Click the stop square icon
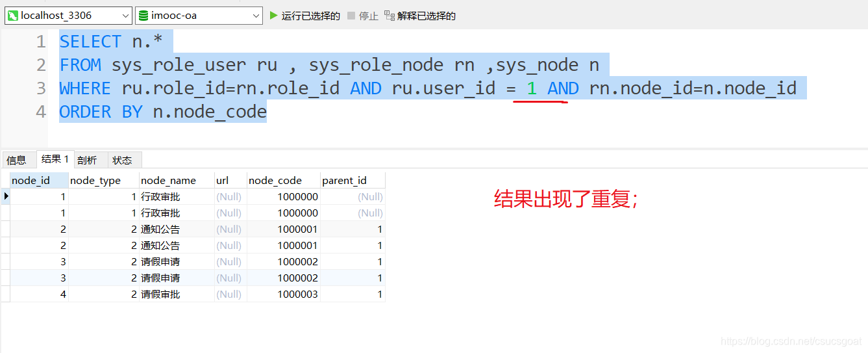868x353 pixels. click(x=351, y=16)
